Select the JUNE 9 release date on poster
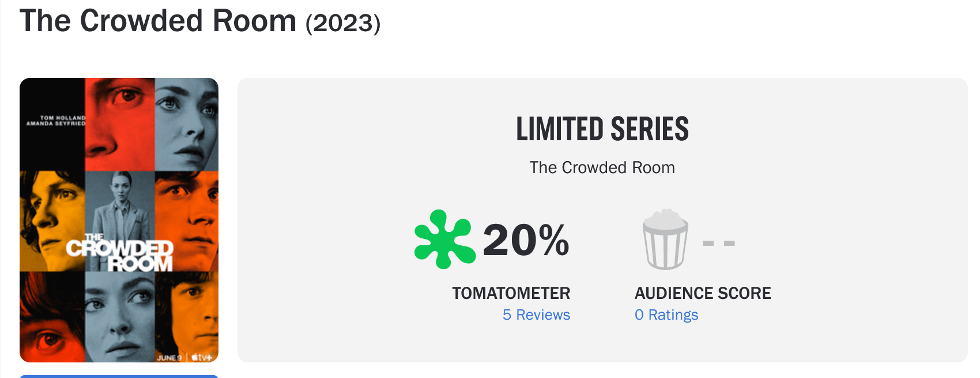Image resolution: width=980 pixels, height=378 pixels. pos(169,358)
